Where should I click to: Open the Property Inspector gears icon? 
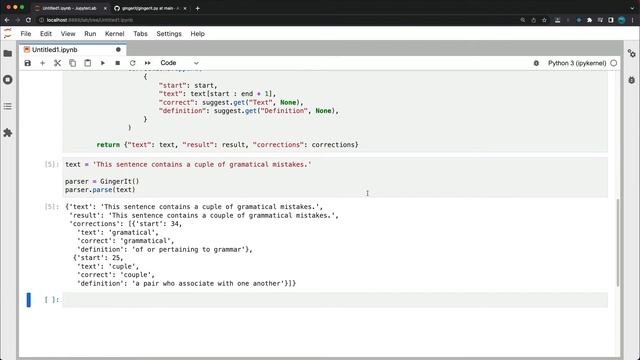pos(631,53)
